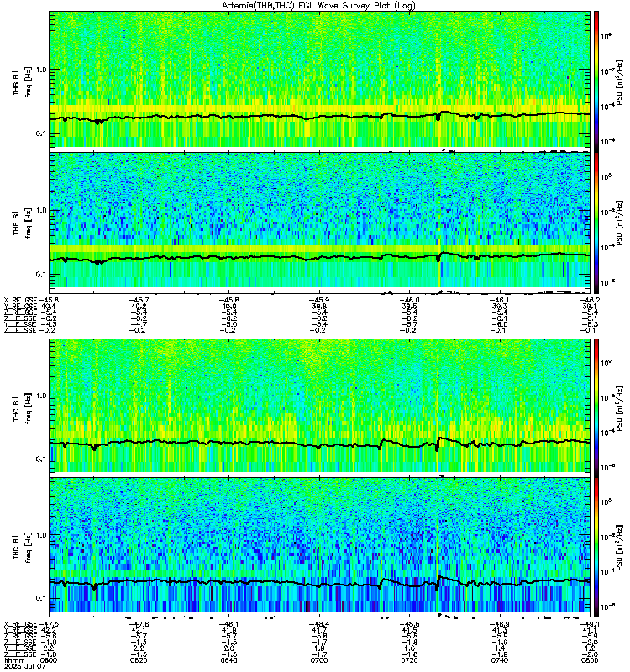Select the color bar of the third panel (THC perpendicular)

coord(596,406)
